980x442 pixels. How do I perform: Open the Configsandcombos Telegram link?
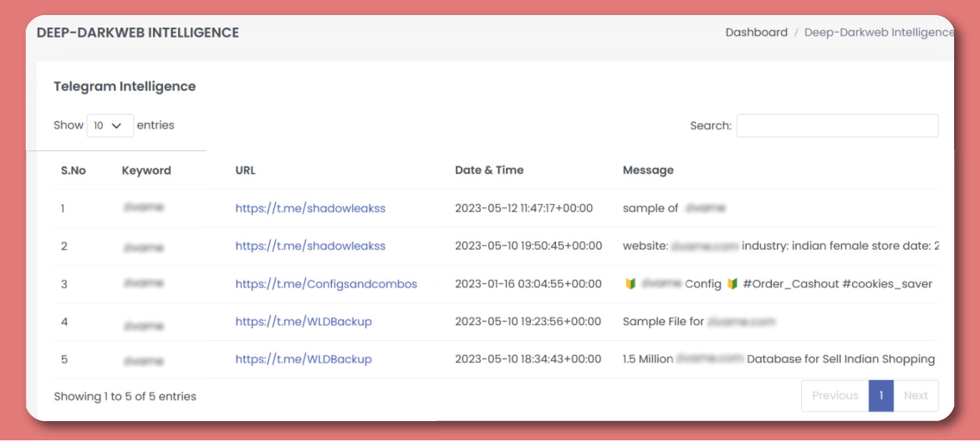[325, 284]
